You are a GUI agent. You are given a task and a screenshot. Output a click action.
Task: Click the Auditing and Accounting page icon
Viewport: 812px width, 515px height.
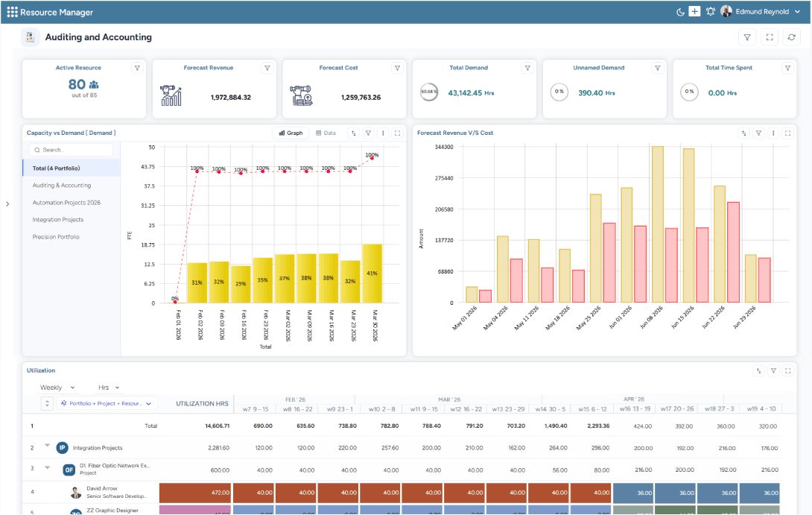(30, 37)
